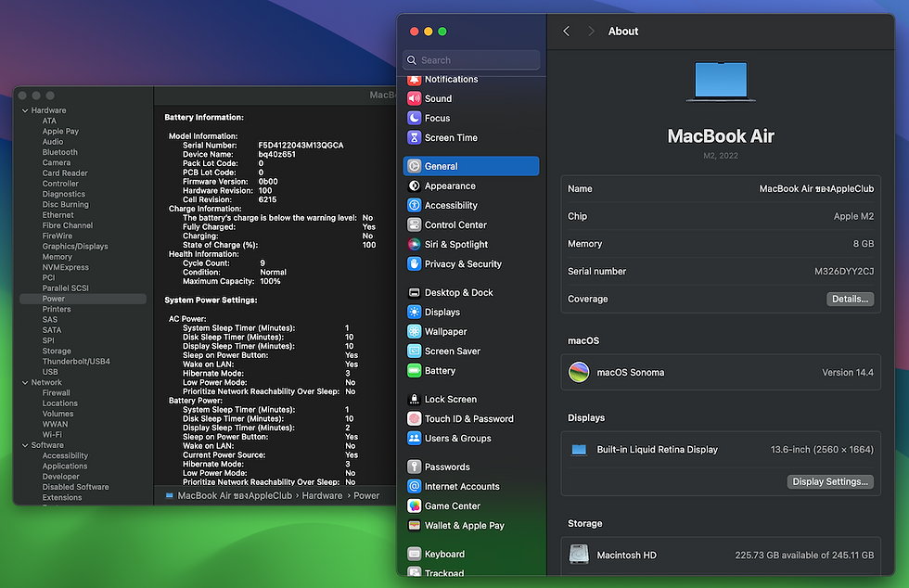Open Siri & Spotlight icon
The height and width of the screenshot is (588, 909).
[x=414, y=244]
